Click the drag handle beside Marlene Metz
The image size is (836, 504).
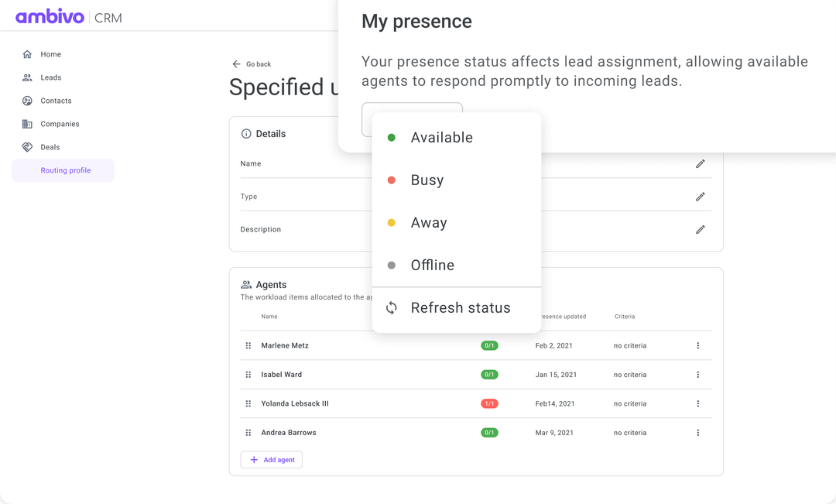248,345
